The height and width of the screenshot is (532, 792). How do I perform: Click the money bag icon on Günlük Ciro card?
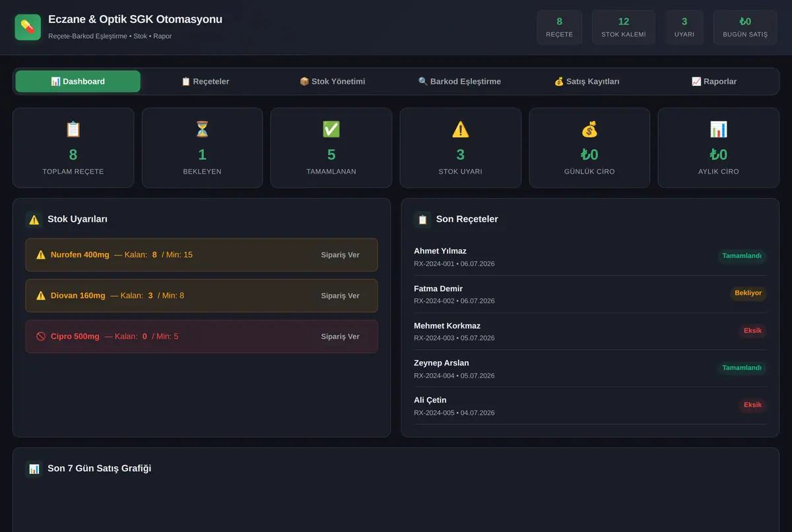589,129
